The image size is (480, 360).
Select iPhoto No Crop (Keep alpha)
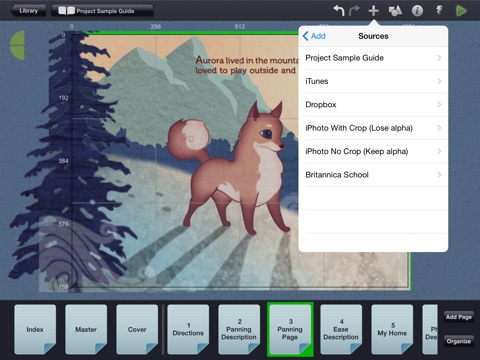tap(373, 151)
